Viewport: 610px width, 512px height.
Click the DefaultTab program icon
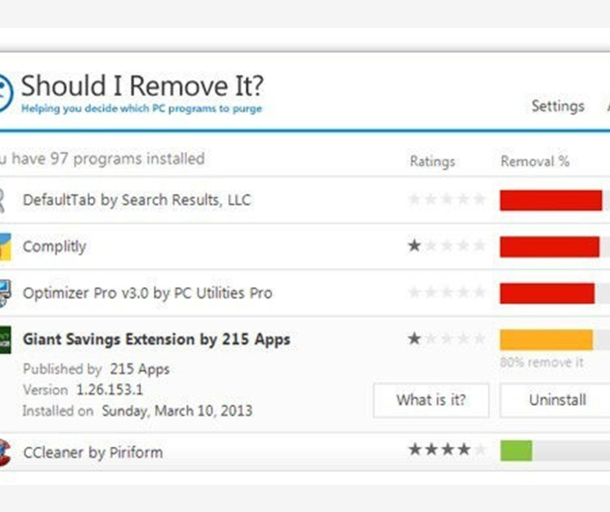(x=2, y=200)
